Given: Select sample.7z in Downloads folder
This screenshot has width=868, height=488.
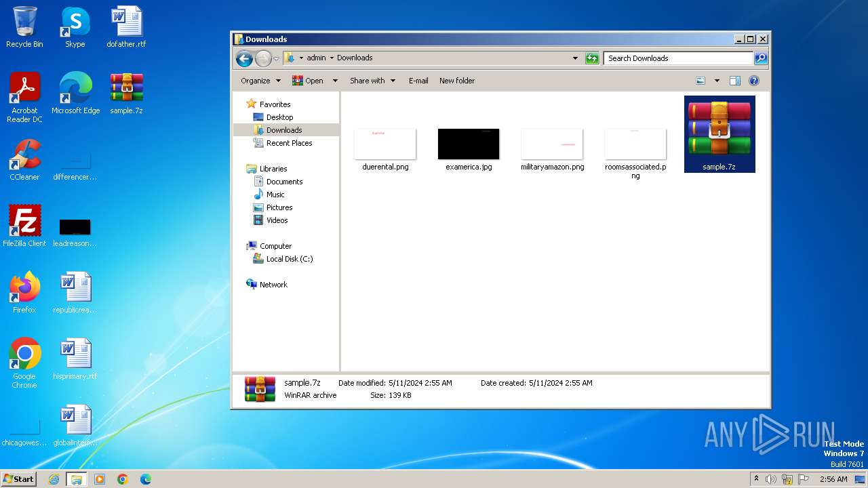Looking at the screenshot, I should pos(719,134).
